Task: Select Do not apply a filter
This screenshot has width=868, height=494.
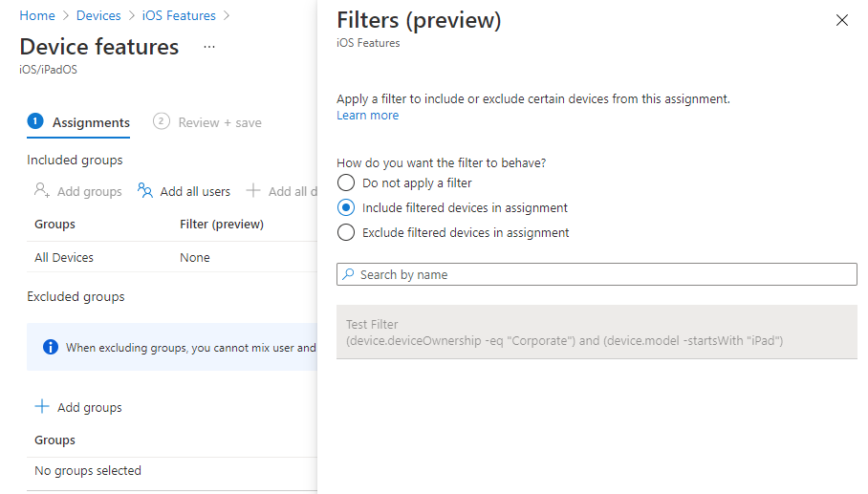Action: pos(346,183)
